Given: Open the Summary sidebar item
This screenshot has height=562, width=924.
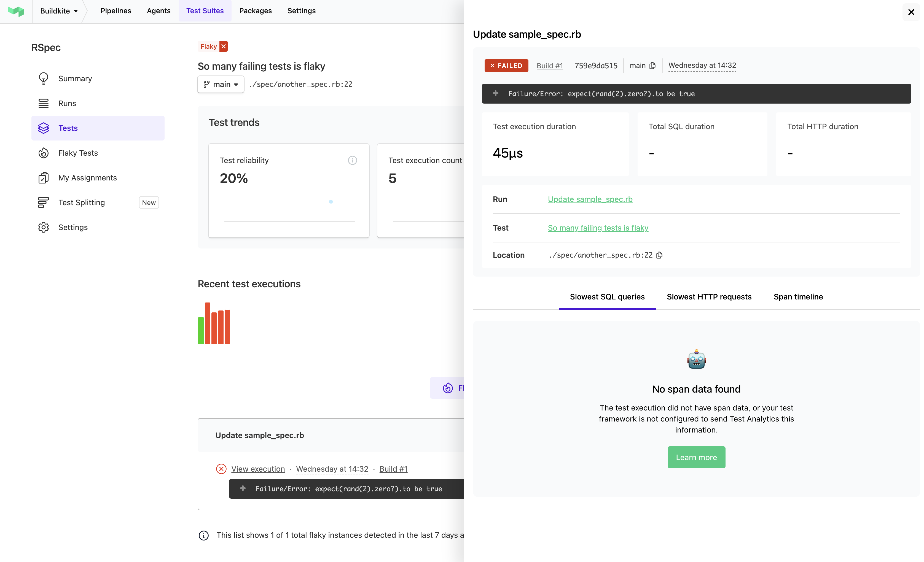Looking at the screenshot, I should pos(75,78).
